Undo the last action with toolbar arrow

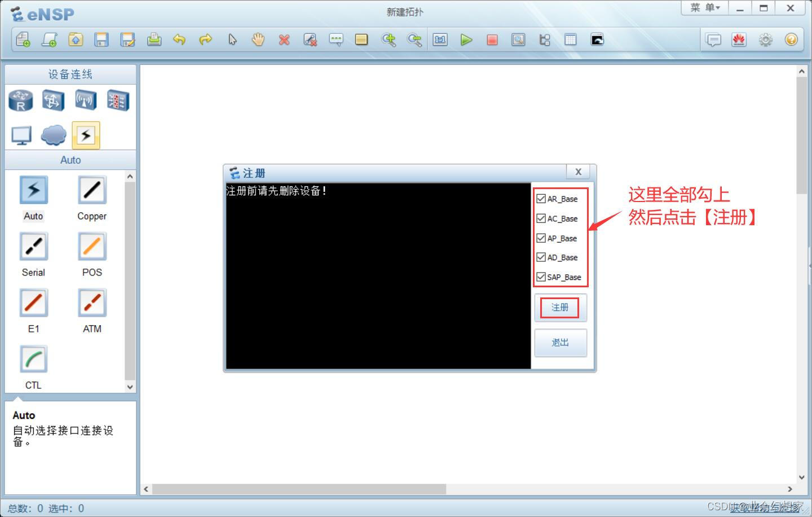point(179,40)
